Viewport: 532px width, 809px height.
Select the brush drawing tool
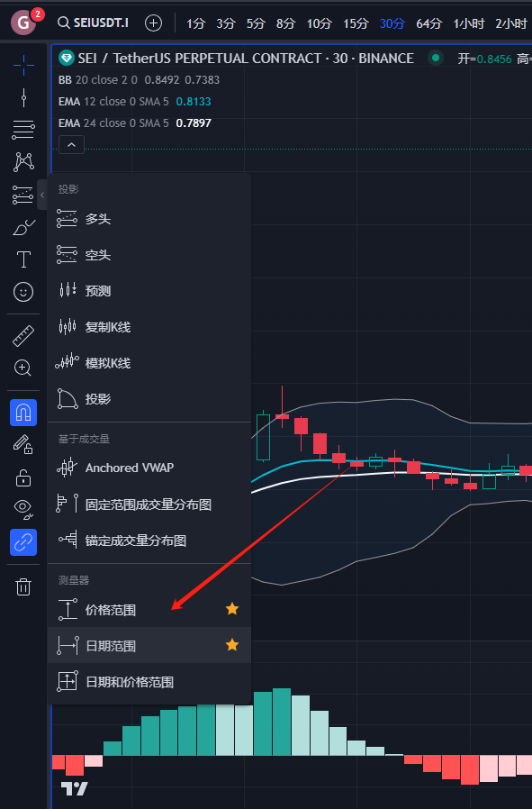(x=23, y=227)
